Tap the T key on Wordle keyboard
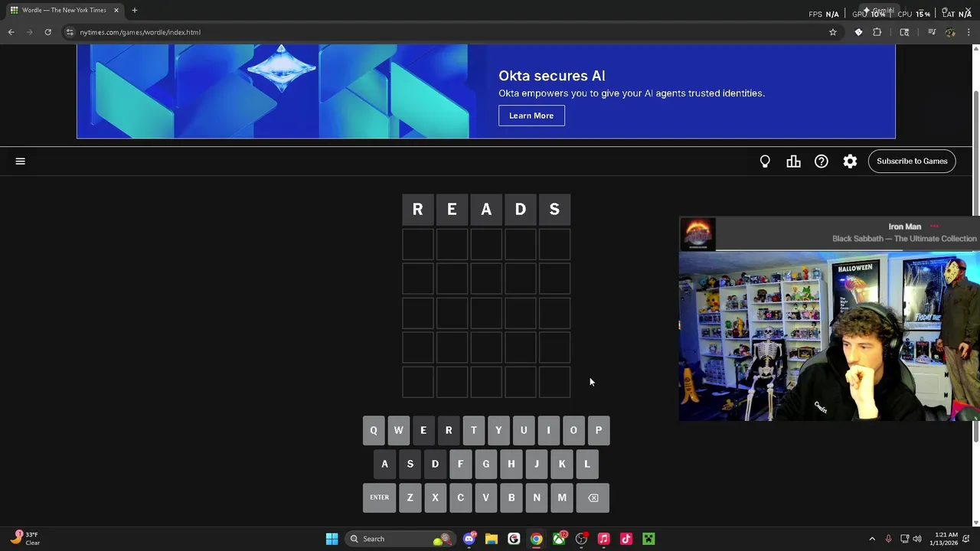This screenshot has height=551, width=980. (473, 431)
